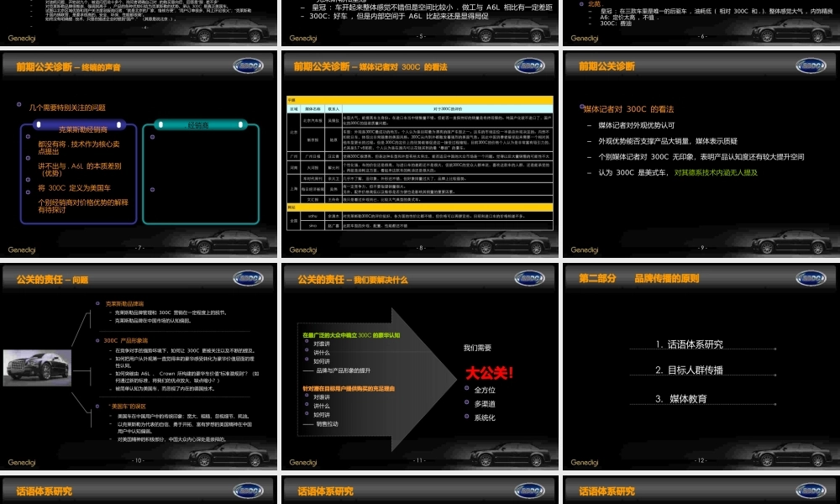Click the title 公关的责任 – 我们要解决什么

[353, 280]
